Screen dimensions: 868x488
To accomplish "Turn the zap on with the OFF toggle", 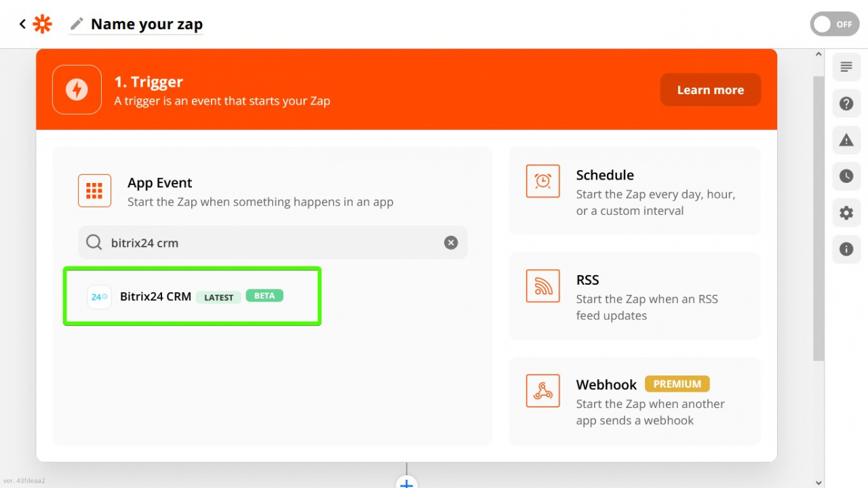I will 834,24.
